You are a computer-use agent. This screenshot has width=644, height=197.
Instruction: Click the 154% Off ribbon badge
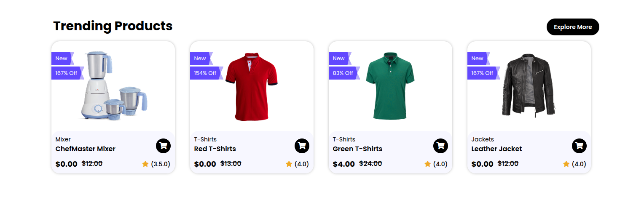tap(205, 73)
